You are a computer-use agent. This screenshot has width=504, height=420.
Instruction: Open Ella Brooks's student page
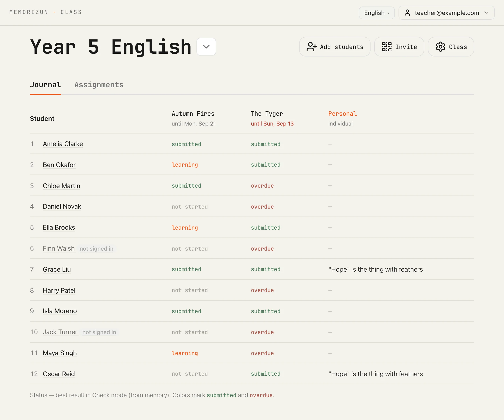coord(59,227)
